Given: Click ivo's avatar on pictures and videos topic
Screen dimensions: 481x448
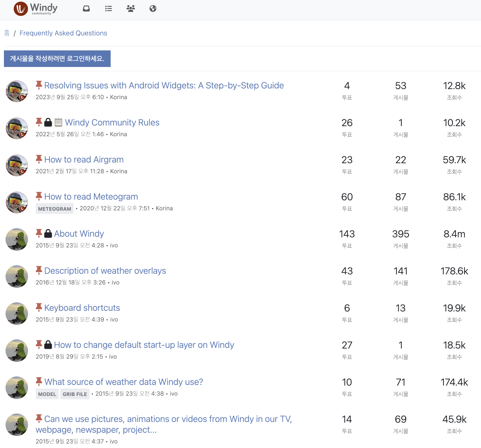Looking at the screenshot, I should point(17,425).
